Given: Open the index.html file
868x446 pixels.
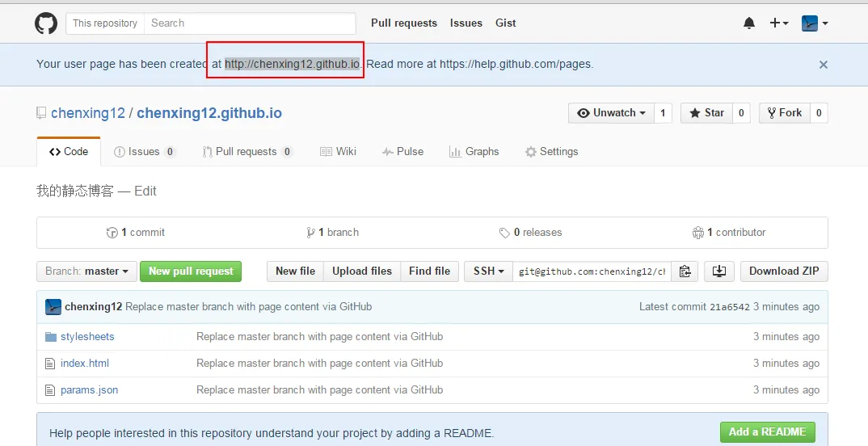Looking at the screenshot, I should pos(85,364).
